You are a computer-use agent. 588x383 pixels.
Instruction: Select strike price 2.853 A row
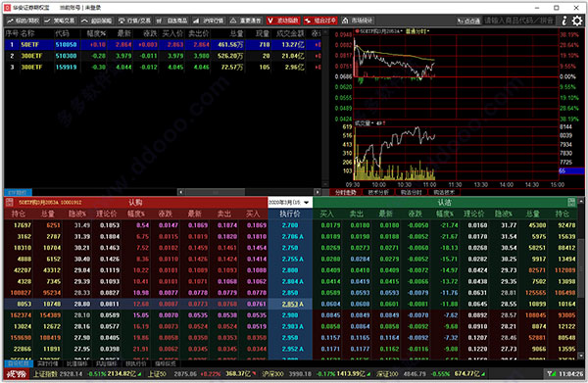pyautogui.click(x=290, y=304)
